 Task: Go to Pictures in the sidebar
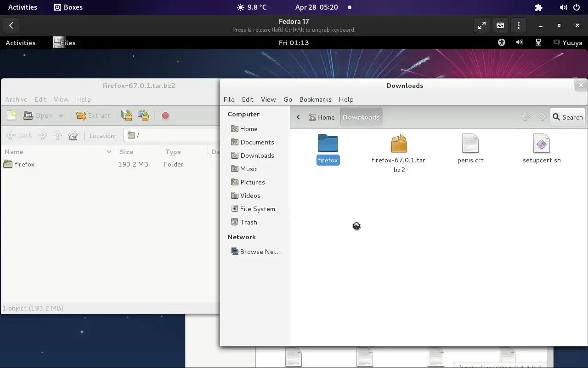[x=255, y=182]
